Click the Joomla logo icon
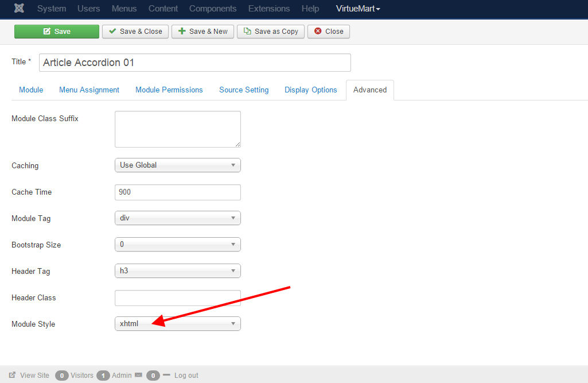588x383 pixels. coord(19,9)
